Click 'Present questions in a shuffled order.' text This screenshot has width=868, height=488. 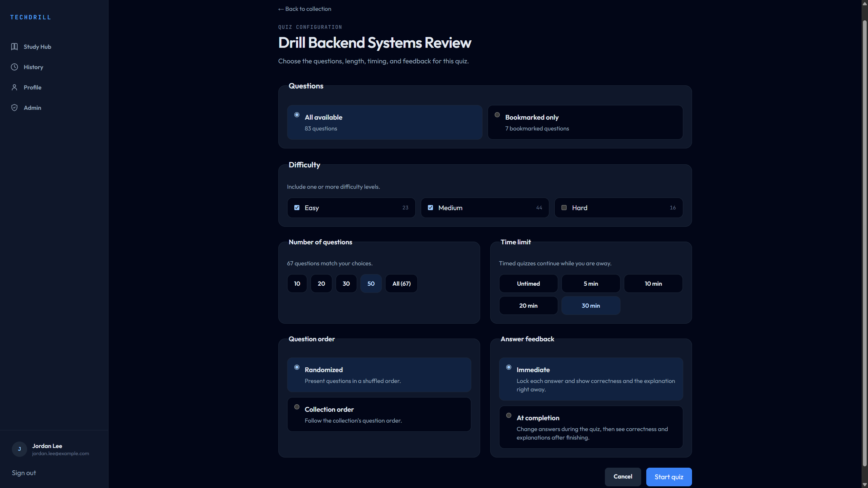click(x=353, y=381)
